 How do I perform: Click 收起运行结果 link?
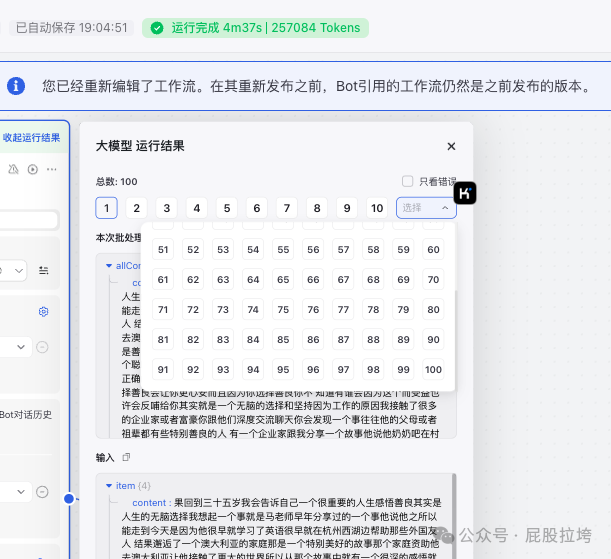click(31, 138)
